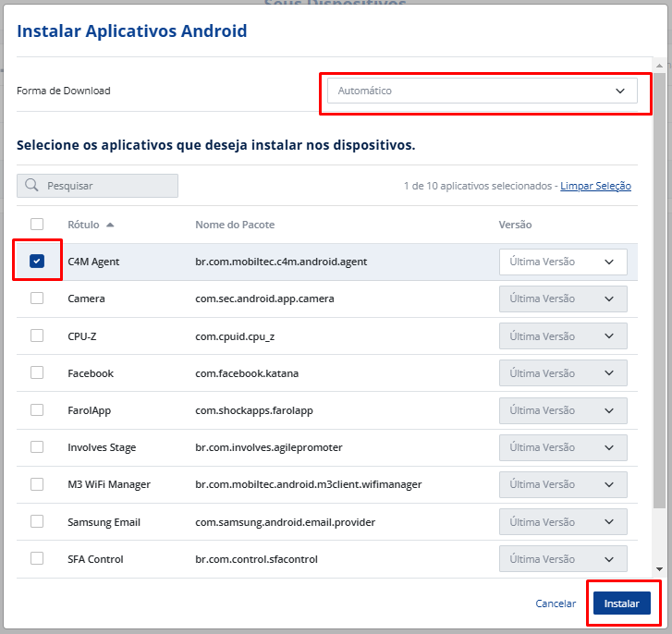
Task: Open version dropdown for C4M Agent
Action: (563, 262)
